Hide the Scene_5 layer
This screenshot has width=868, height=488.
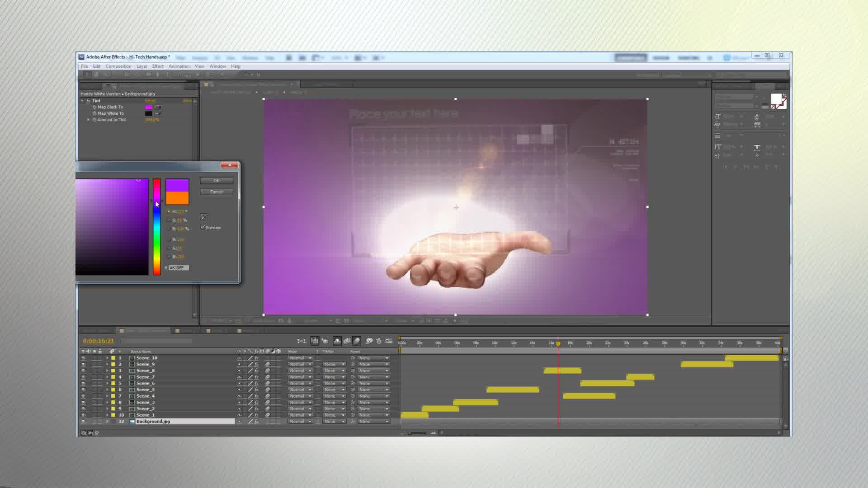[x=83, y=389]
